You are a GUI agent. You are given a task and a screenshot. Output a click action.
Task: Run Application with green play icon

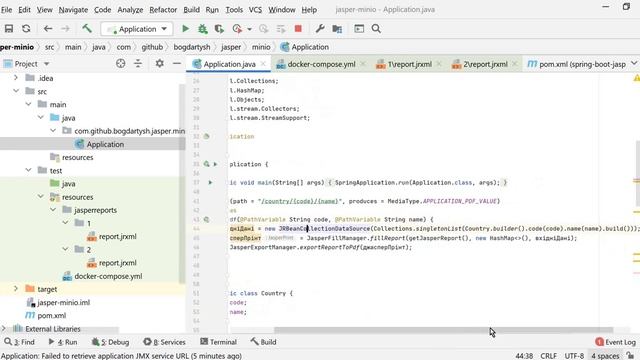click(185, 29)
